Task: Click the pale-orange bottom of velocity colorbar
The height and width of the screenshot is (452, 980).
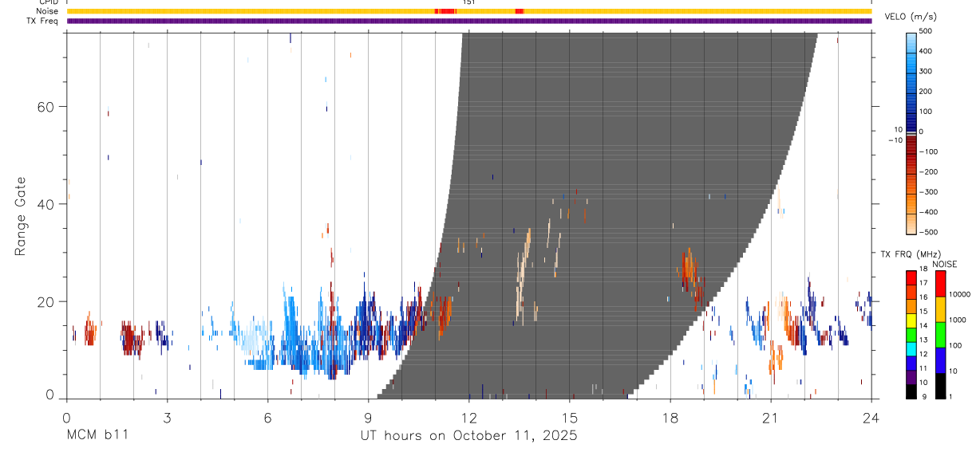Action: (x=911, y=226)
